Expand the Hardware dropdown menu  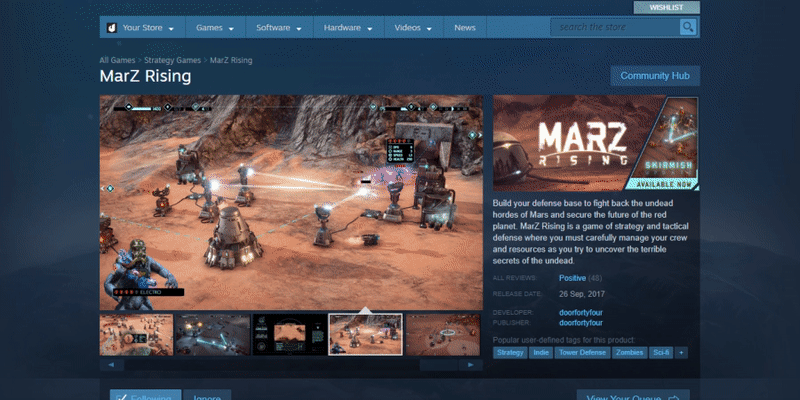click(348, 28)
